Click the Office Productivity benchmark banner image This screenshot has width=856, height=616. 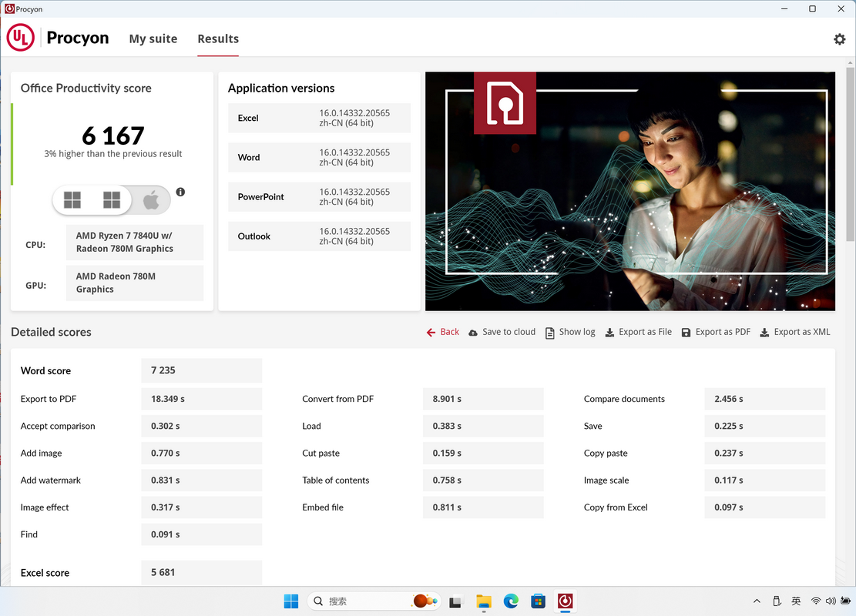point(630,192)
